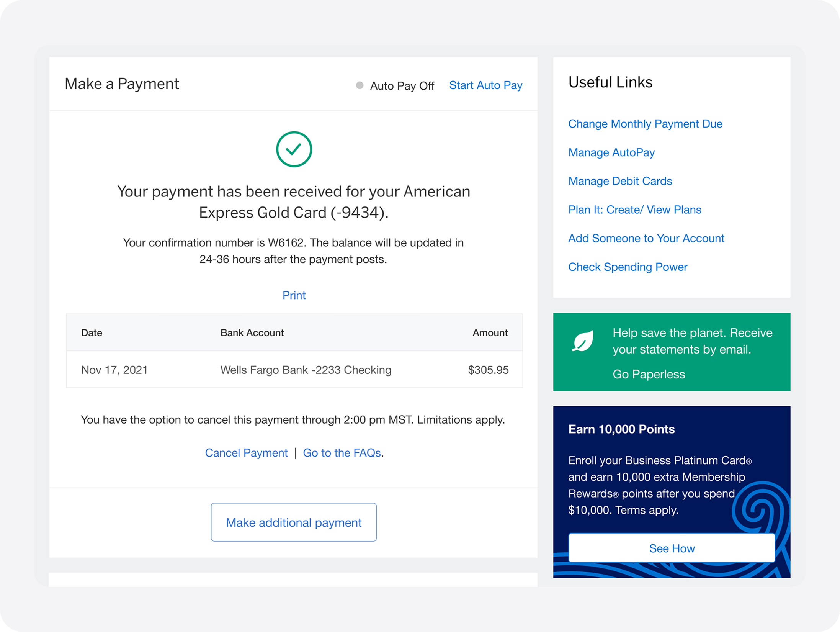Click the green checkmark confirmation icon
The width and height of the screenshot is (840, 632).
[294, 149]
